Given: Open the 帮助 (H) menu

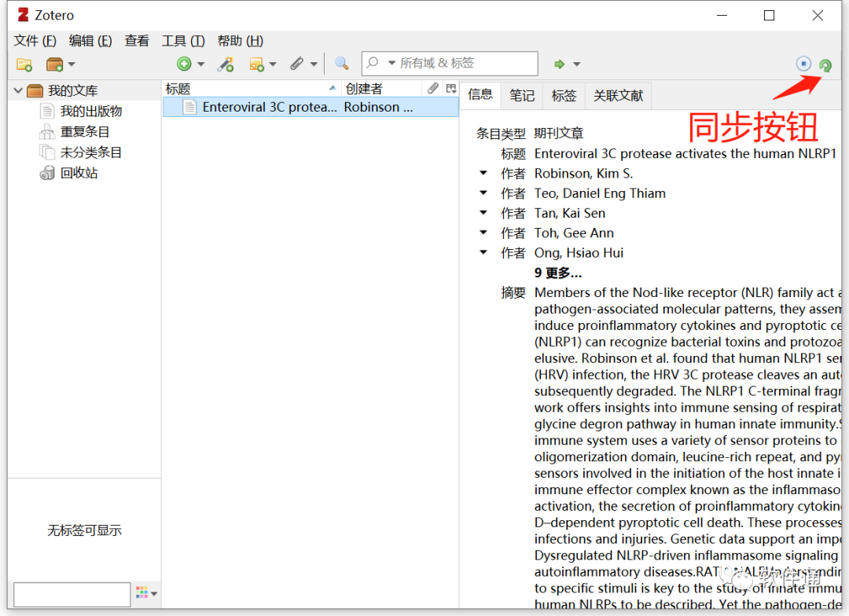Looking at the screenshot, I should tap(240, 41).
